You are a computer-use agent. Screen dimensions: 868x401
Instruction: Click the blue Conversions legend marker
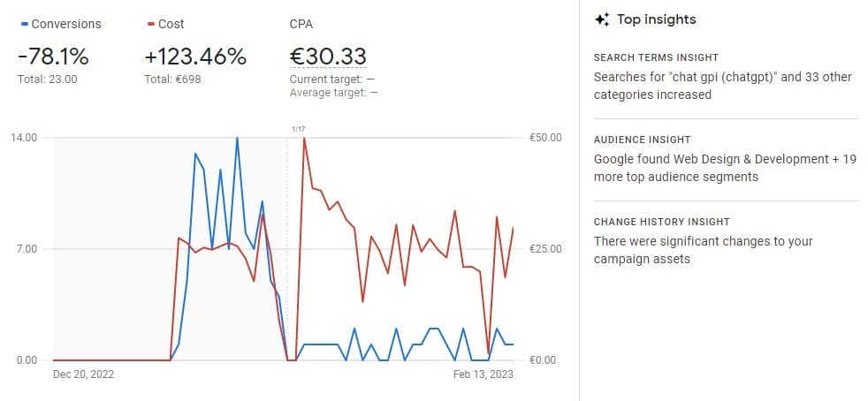[x=24, y=24]
